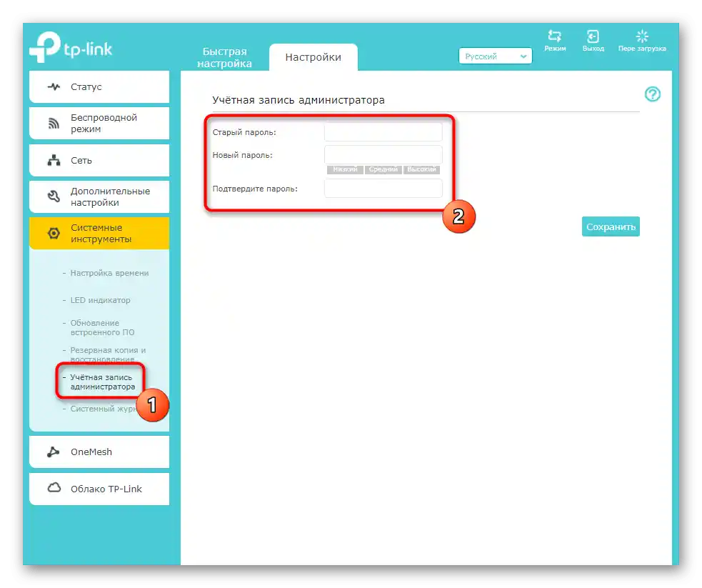Screen dimensions: 702x588
Task: Collapse the Системные инструменты section
Action: point(99,234)
